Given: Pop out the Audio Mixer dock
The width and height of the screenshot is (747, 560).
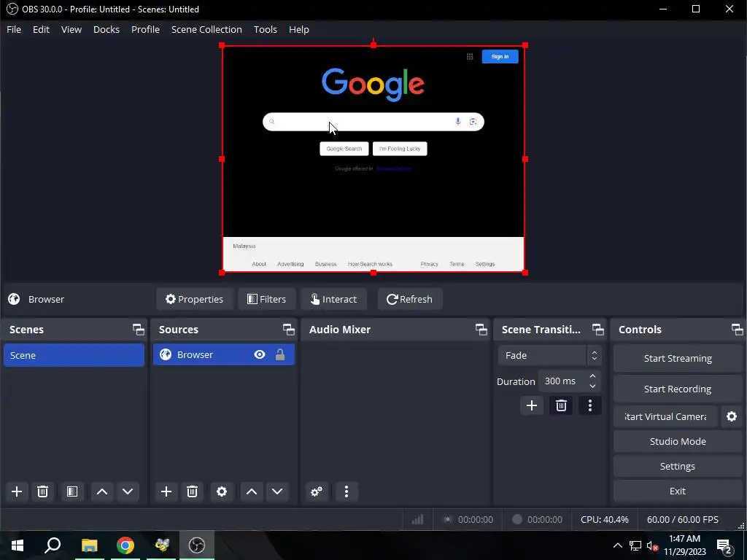Looking at the screenshot, I should 481,330.
